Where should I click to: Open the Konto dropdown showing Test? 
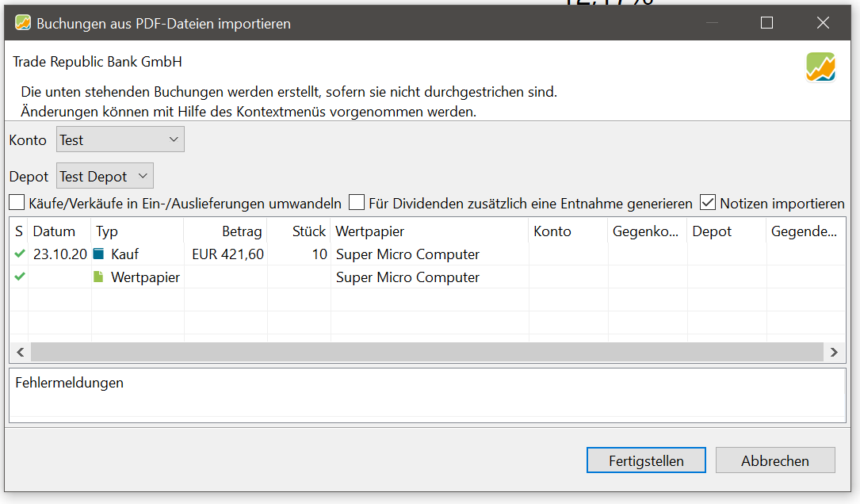[x=120, y=139]
